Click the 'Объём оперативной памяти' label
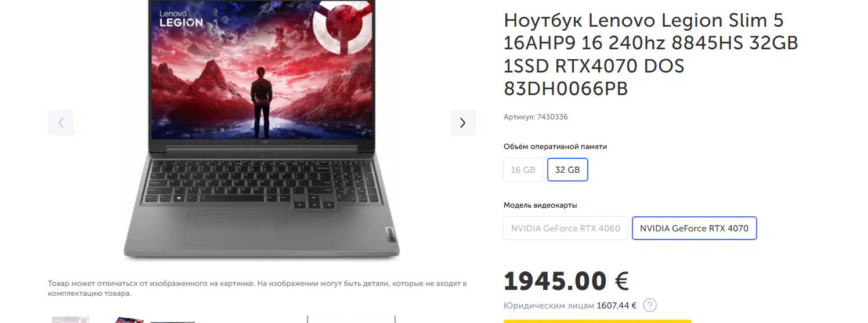This screenshot has width=868, height=323. pos(555,147)
